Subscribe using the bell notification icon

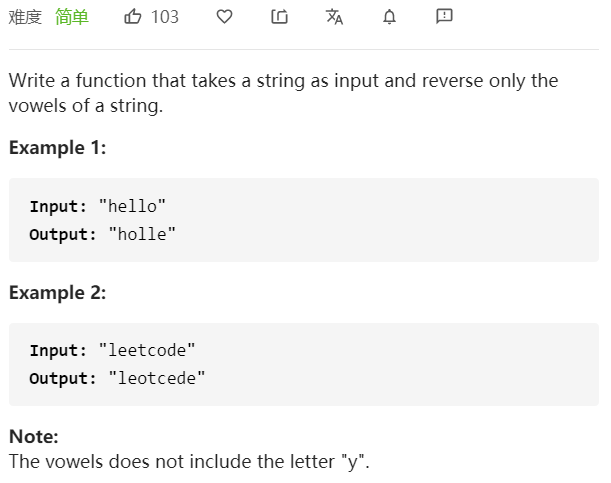(389, 17)
